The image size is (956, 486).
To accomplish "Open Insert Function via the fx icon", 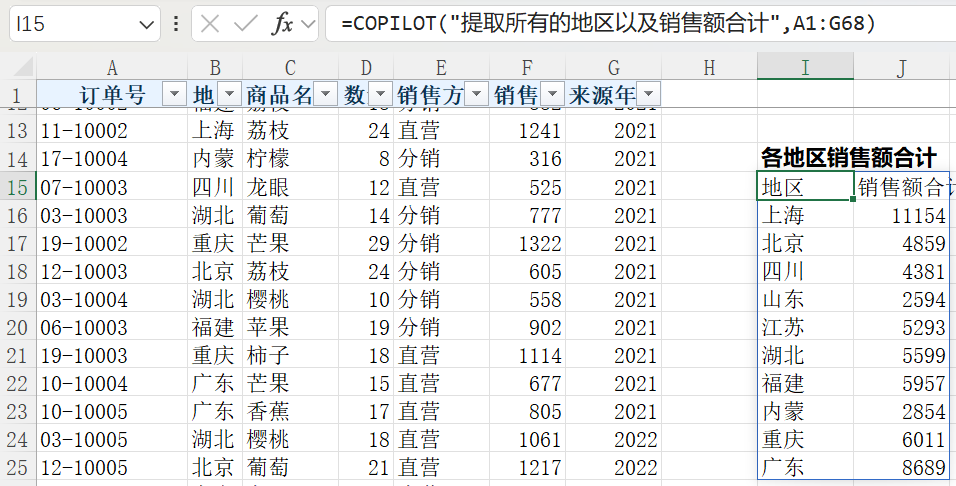I will 282,24.
